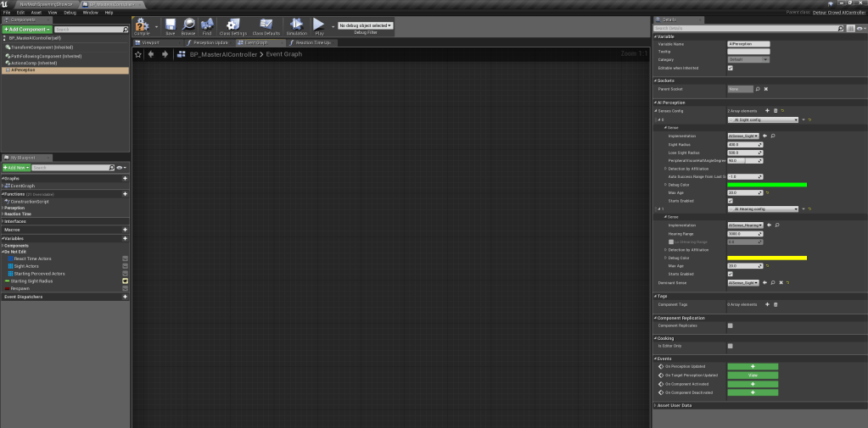
Task: Open the Window menu
Action: [90, 13]
